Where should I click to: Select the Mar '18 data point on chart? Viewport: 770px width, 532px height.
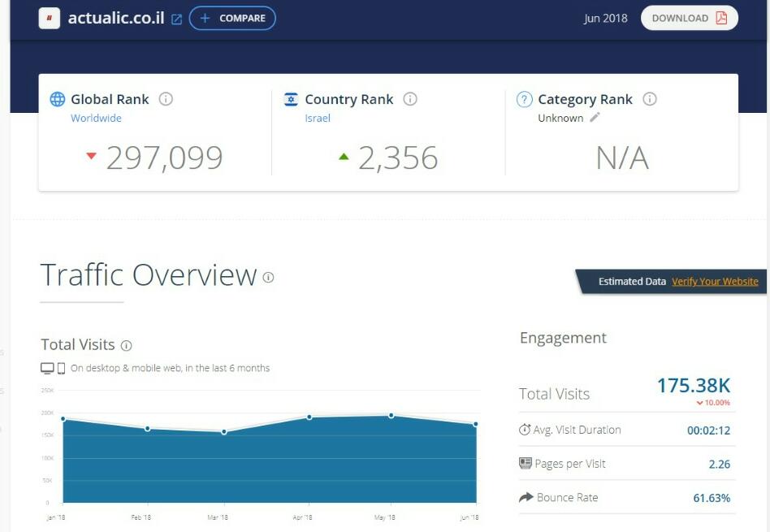[x=224, y=431]
